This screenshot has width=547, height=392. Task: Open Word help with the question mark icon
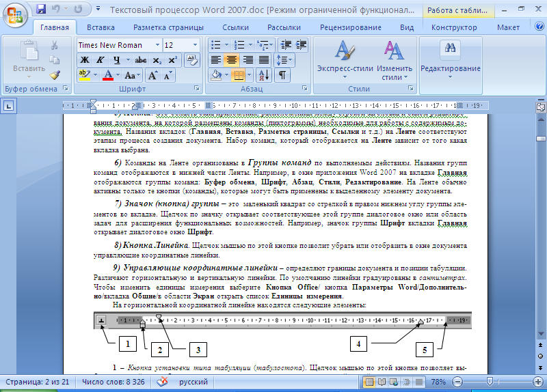(x=539, y=26)
